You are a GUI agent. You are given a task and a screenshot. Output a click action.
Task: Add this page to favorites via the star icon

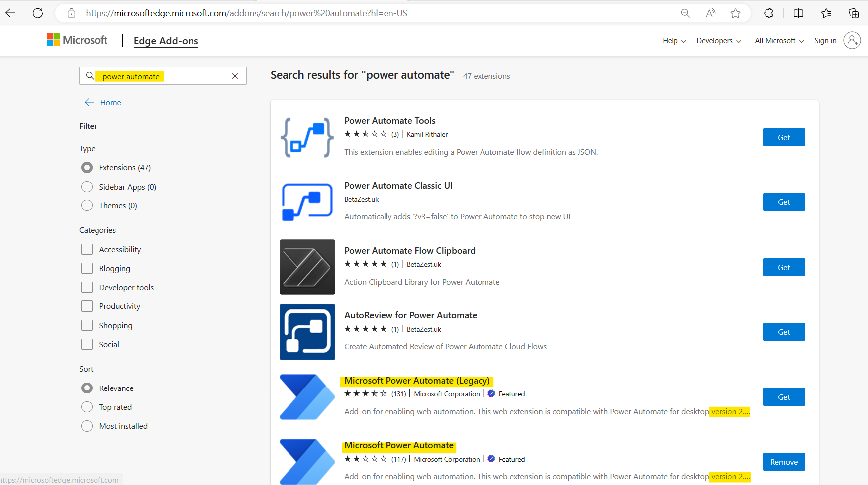(x=735, y=13)
